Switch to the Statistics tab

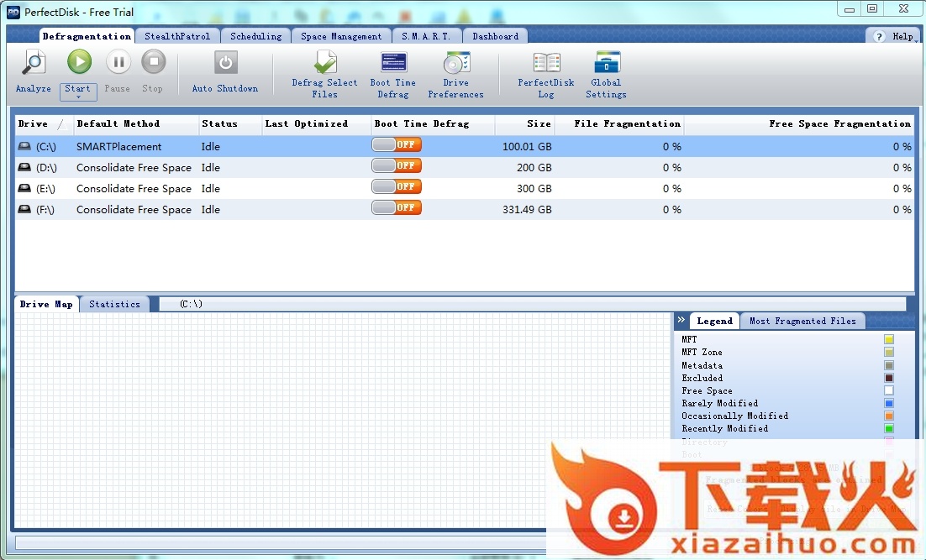tap(114, 304)
